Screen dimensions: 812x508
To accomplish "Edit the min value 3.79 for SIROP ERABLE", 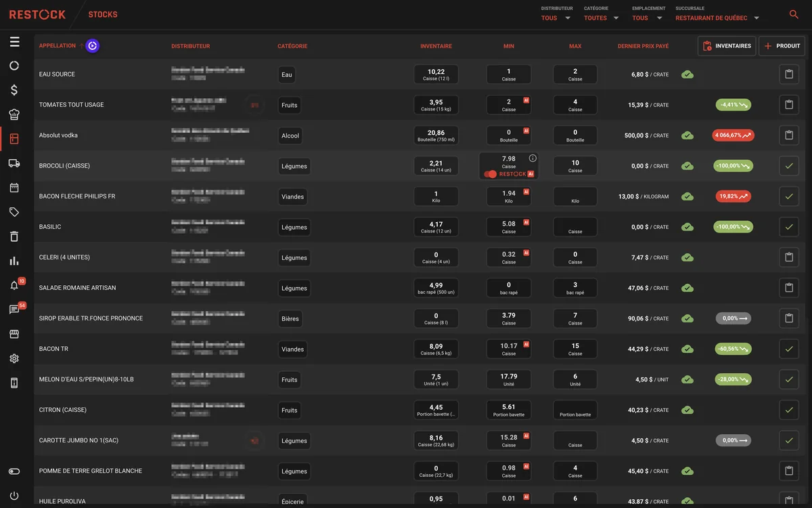I will coord(509,318).
